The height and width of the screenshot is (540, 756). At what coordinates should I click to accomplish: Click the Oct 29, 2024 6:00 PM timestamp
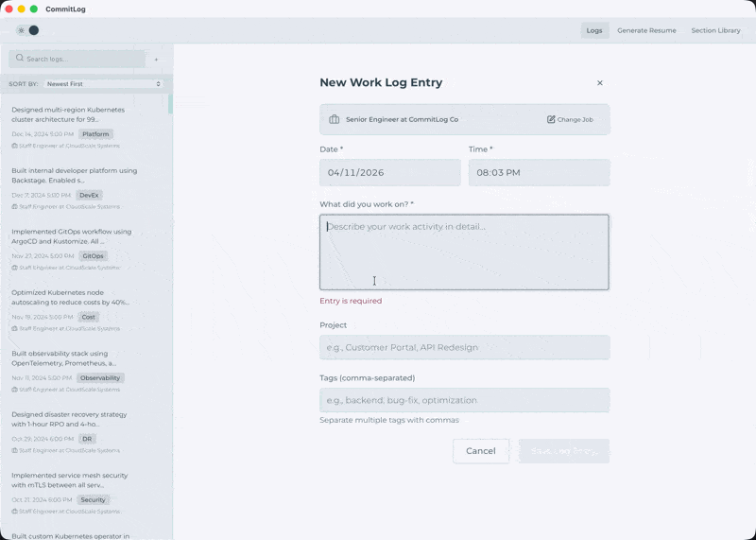43,439
